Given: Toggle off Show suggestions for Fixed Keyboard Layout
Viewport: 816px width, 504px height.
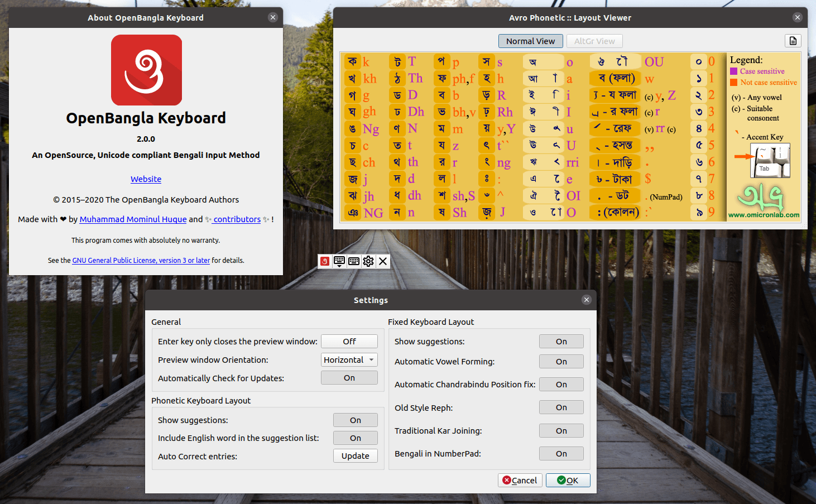Looking at the screenshot, I should pyautogui.click(x=561, y=341).
